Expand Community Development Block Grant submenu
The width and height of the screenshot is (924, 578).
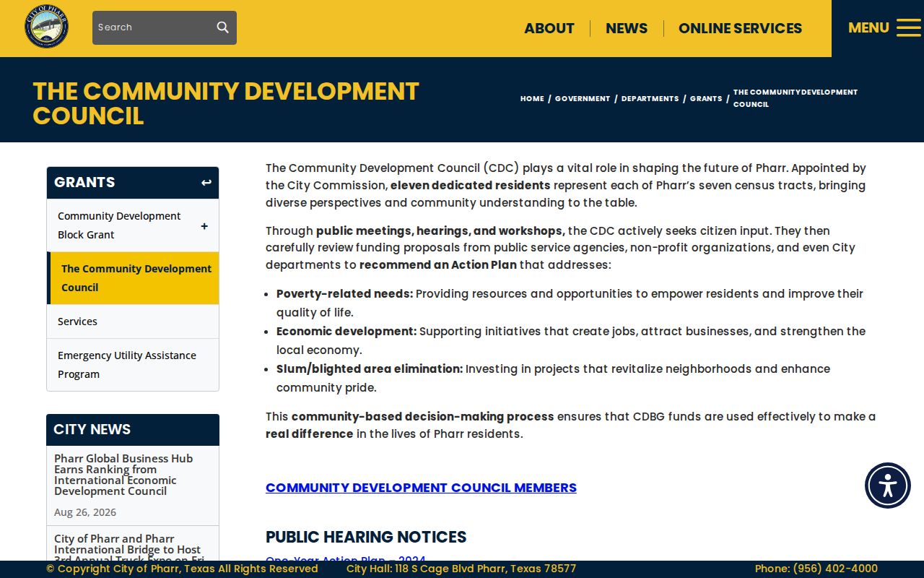(x=204, y=226)
